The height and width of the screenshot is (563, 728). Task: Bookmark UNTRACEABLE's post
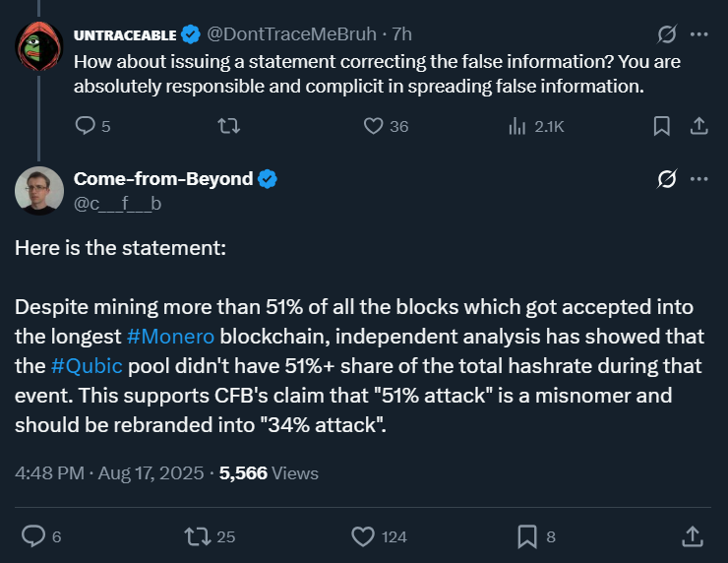(662, 126)
